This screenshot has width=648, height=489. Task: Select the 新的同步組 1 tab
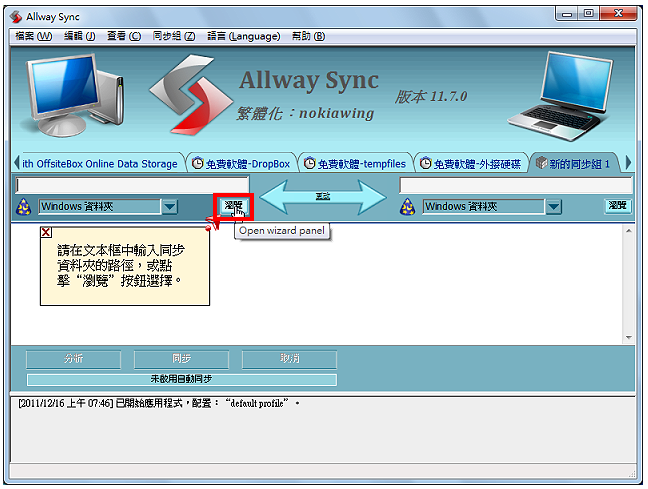[574, 164]
